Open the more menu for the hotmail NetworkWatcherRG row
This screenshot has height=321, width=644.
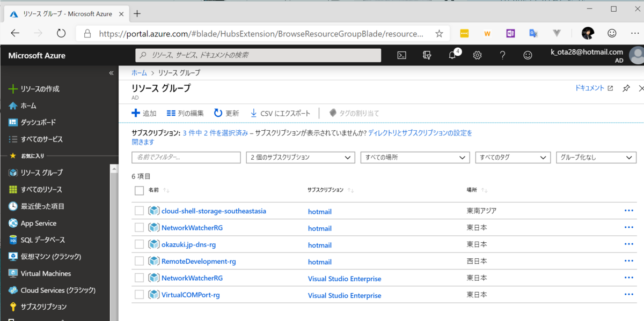(629, 227)
